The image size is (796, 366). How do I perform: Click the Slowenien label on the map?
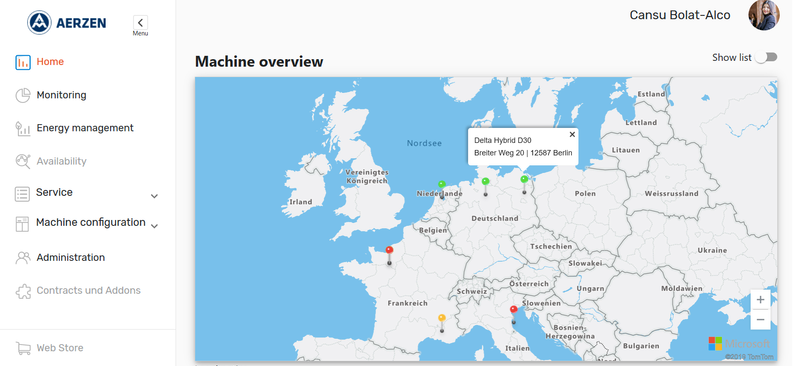[541, 303]
